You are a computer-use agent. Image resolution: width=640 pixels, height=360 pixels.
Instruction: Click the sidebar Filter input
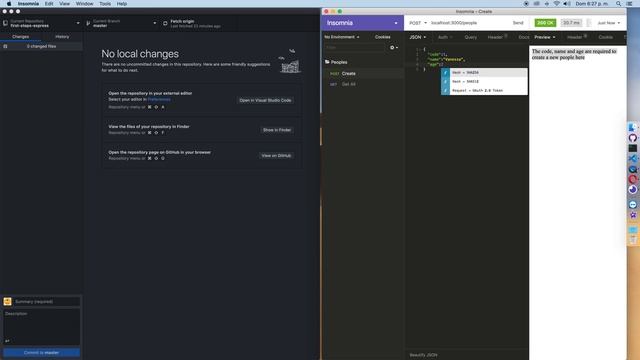point(355,48)
